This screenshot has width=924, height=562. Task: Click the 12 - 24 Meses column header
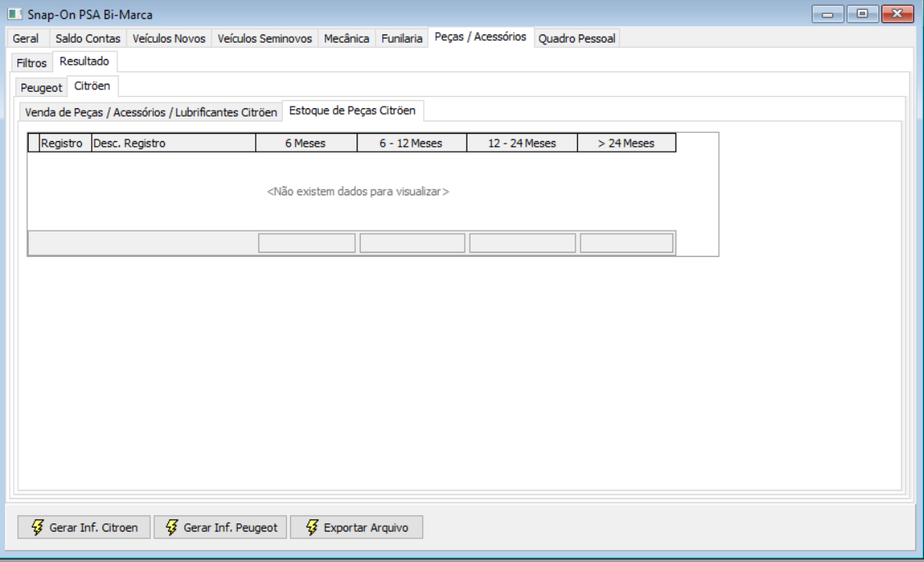(x=521, y=143)
